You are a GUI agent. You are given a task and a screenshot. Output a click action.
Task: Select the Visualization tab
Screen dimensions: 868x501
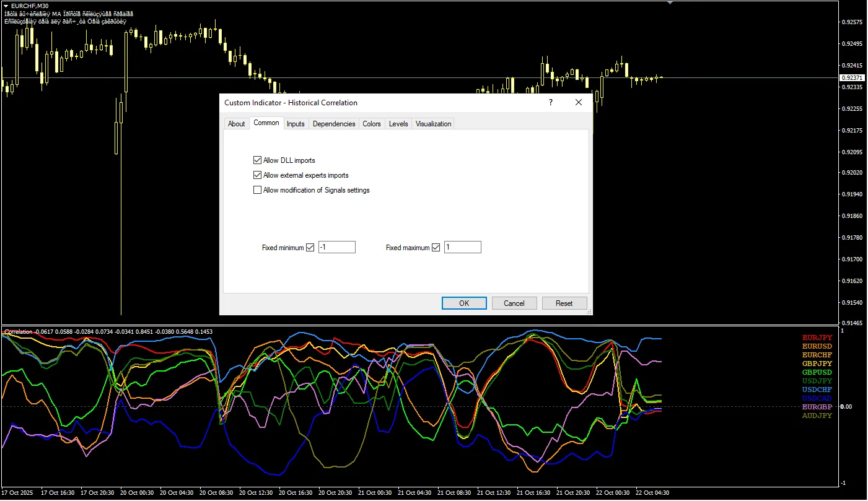tap(433, 124)
